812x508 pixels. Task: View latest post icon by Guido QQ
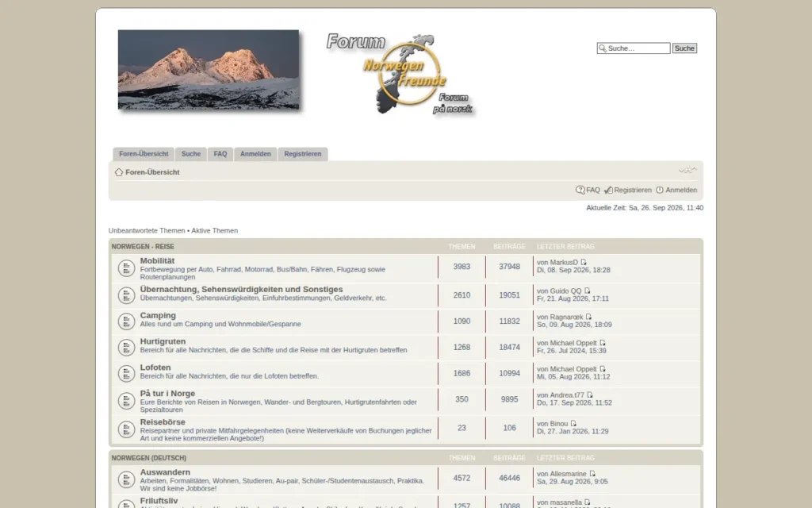click(x=588, y=291)
